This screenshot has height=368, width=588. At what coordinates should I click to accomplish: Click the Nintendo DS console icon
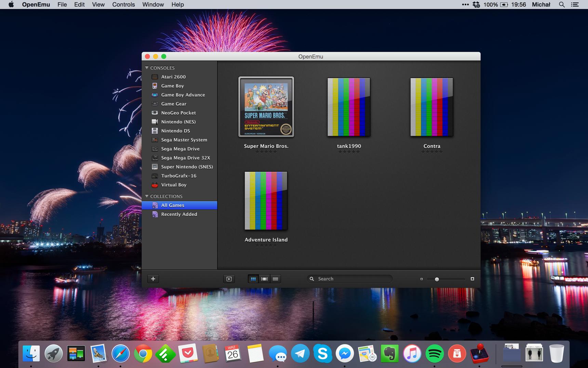click(155, 131)
